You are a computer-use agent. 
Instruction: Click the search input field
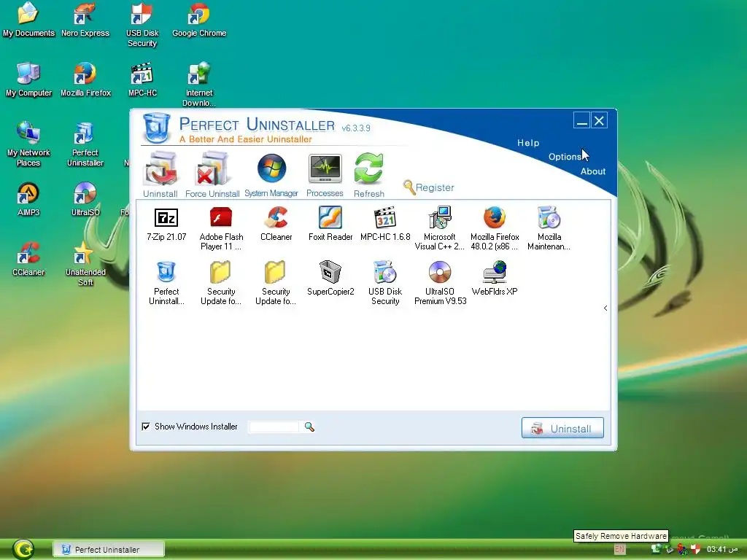coord(274,427)
